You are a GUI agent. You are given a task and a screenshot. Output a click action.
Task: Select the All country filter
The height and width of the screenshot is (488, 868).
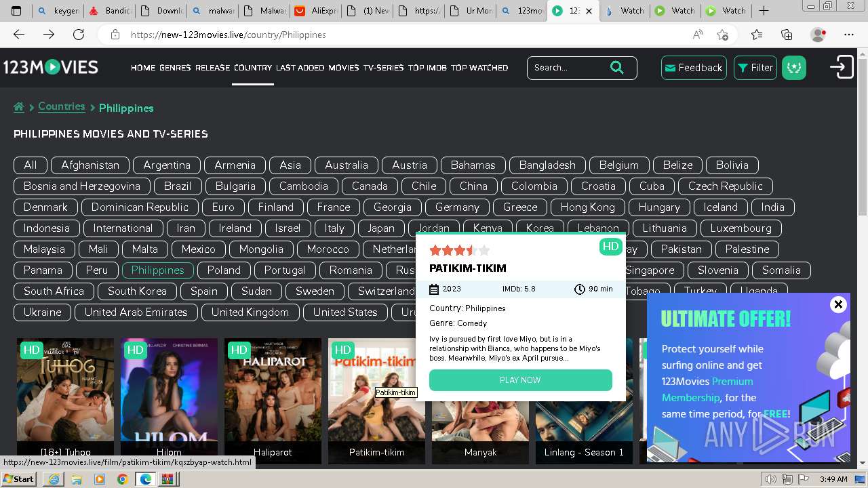coord(31,165)
